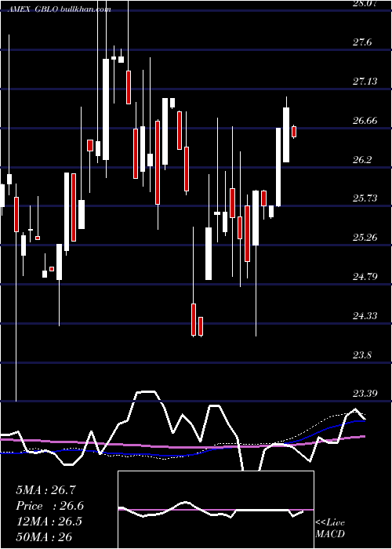The width and height of the screenshot is (392, 549).
Task: Click the 26.2 price axis label
Action: tap(362, 160)
